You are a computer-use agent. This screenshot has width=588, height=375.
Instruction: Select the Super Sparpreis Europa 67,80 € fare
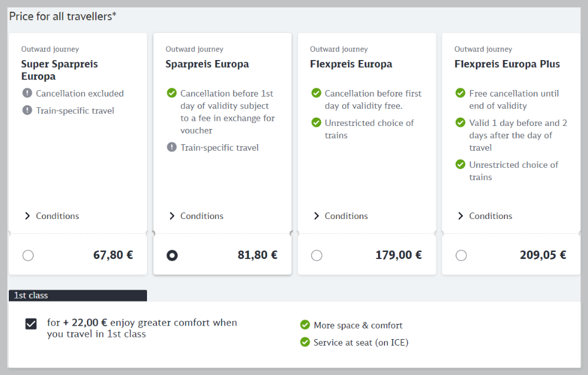28,255
